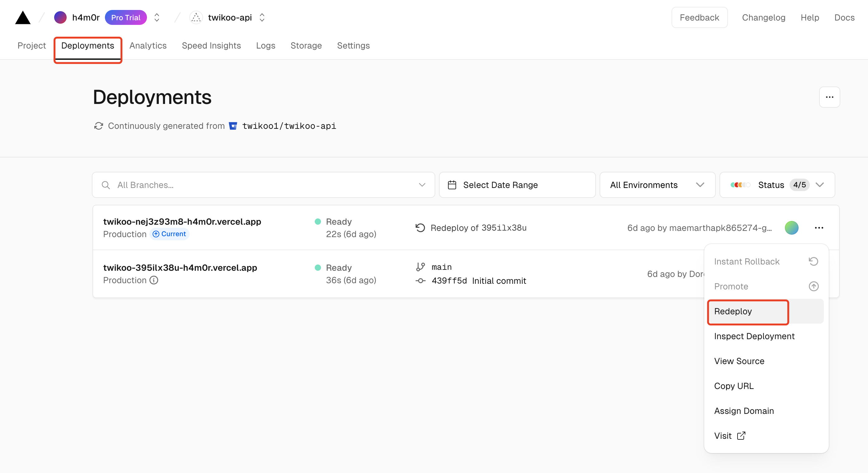Click the twikoo-api project icon
Image resolution: width=868 pixels, height=473 pixels.
[x=196, y=17]
